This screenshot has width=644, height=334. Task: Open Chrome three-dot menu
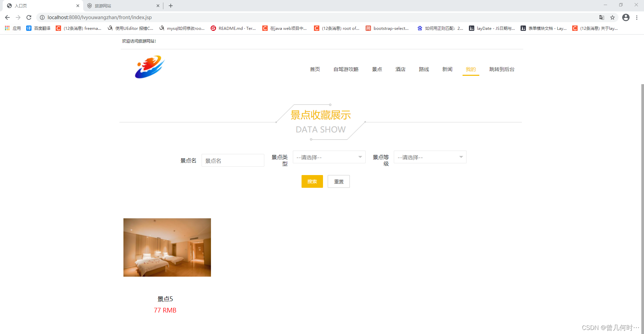[x=637, y=17]
